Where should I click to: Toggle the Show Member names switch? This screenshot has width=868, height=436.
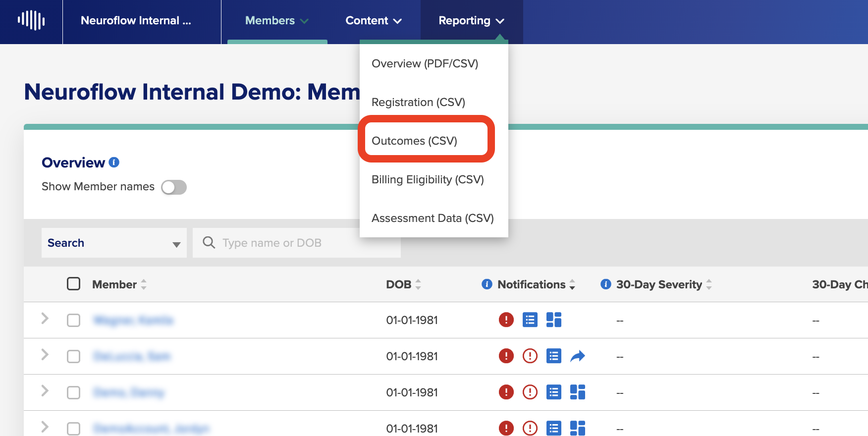[174, 187]
